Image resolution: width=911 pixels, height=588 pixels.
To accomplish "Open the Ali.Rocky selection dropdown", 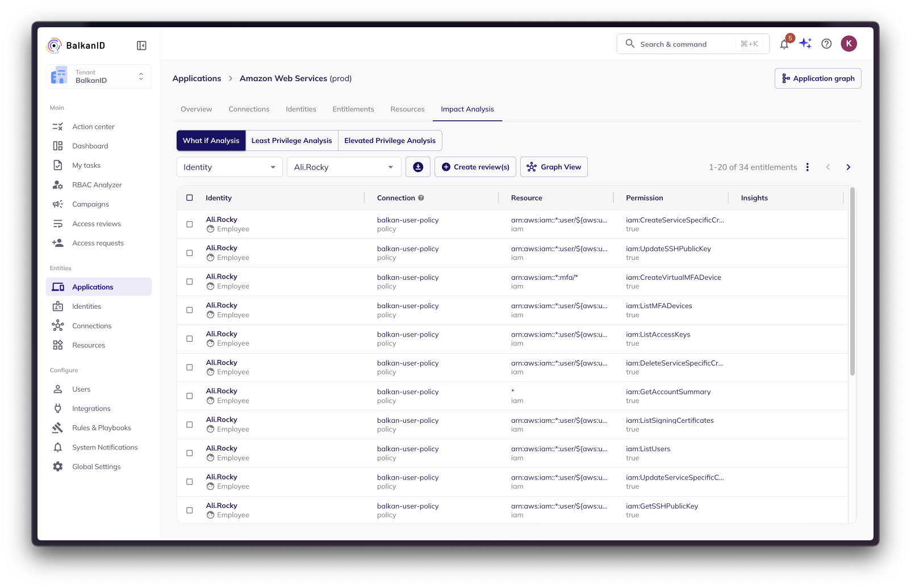I will [x=344, y=167].
